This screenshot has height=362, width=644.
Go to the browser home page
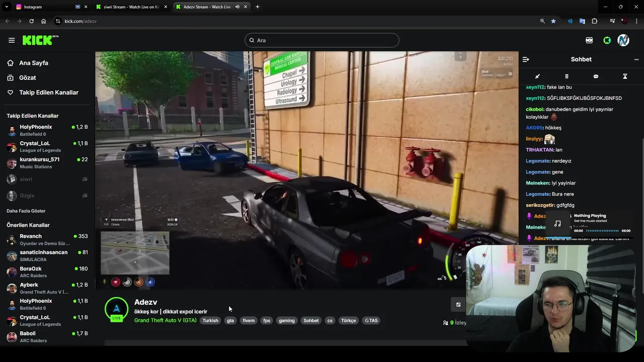44,21
